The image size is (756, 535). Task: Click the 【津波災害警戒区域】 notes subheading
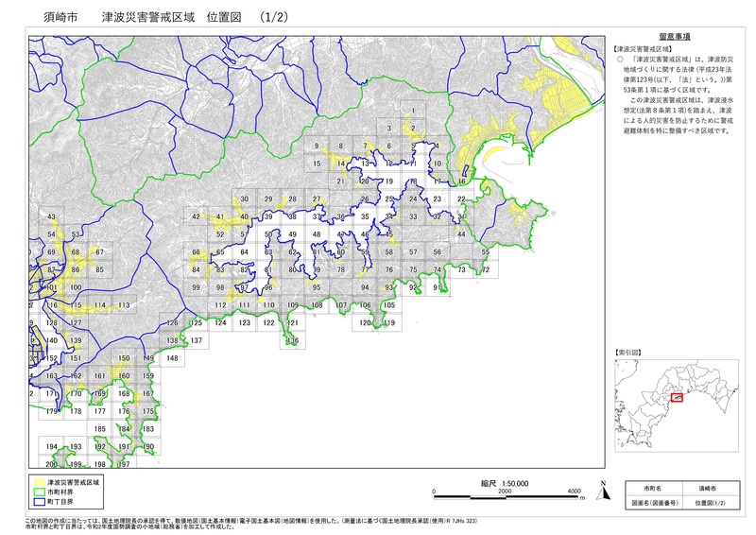642,47
